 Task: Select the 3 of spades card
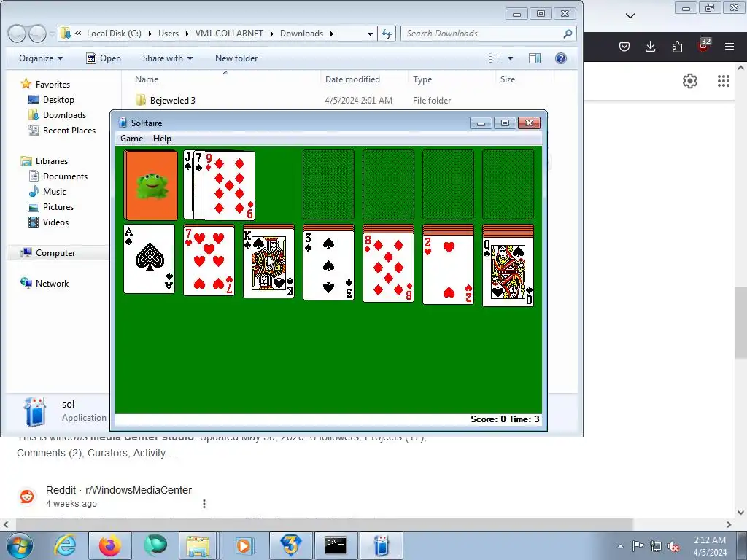pyautogui.click(x=329, y=265)
